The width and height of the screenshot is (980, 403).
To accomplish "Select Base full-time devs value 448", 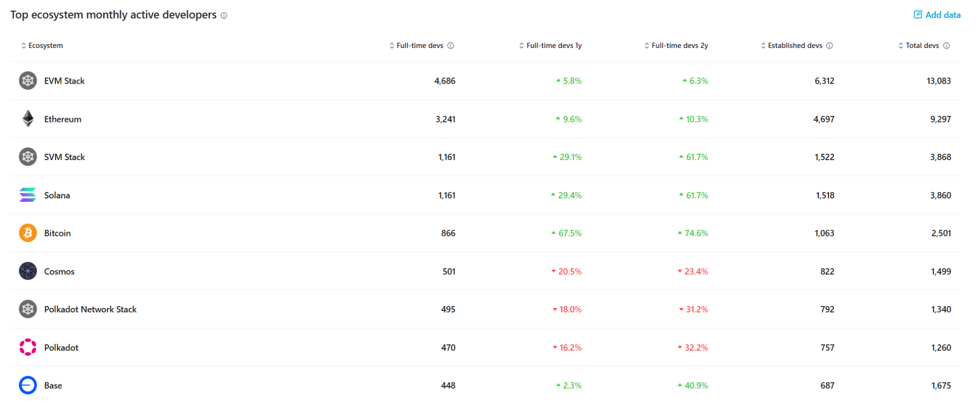I will click(448, 385).
